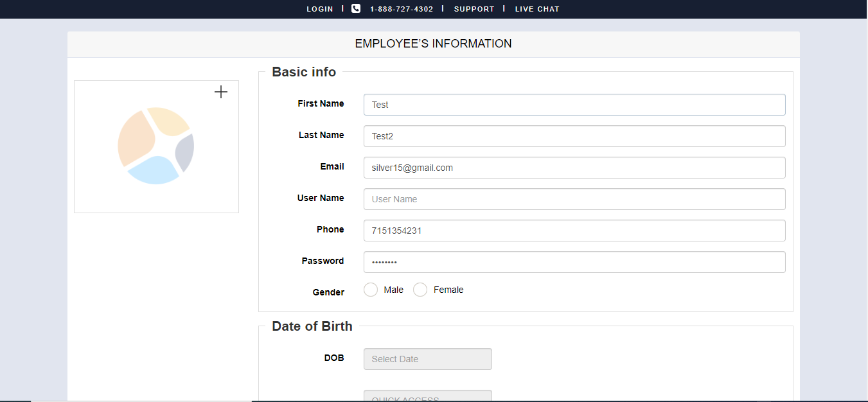Viewport: 868px width, 402px height.
Task: Select the Email input box
Action: tap(574, 168)
